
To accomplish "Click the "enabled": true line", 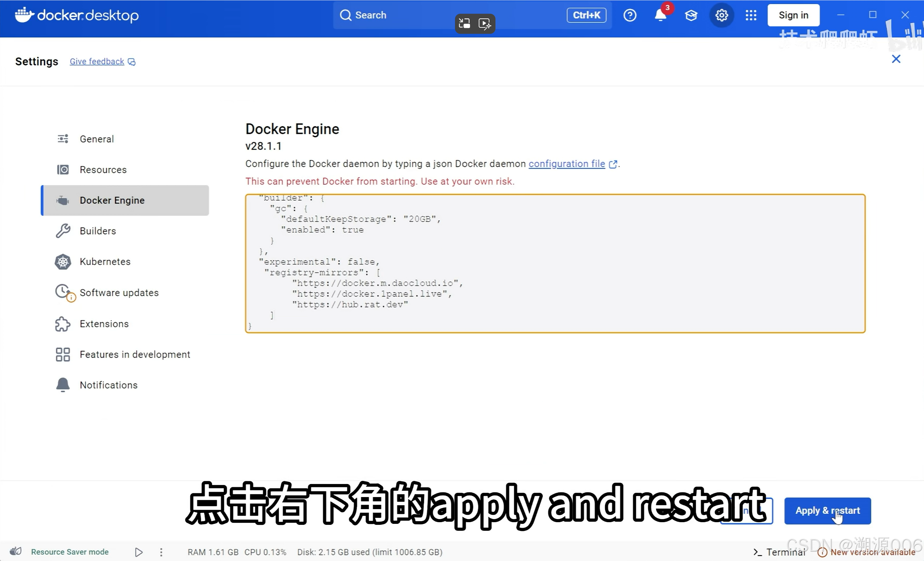I will (322, 230).
